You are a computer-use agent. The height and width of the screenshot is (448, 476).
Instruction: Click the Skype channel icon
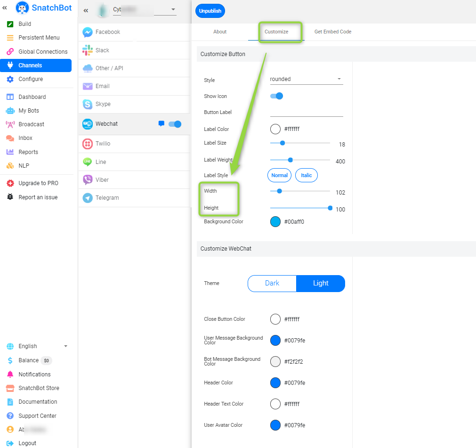[87, 104]
